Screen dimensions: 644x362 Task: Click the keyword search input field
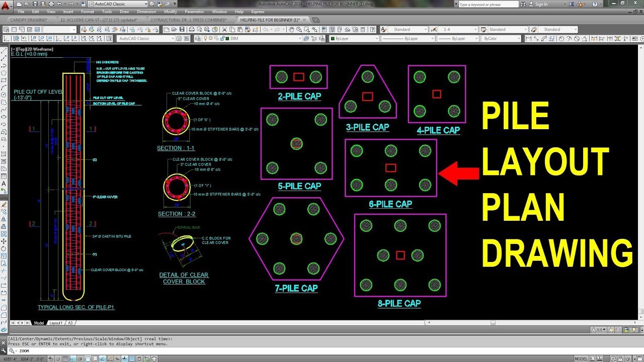coord(488,4)
